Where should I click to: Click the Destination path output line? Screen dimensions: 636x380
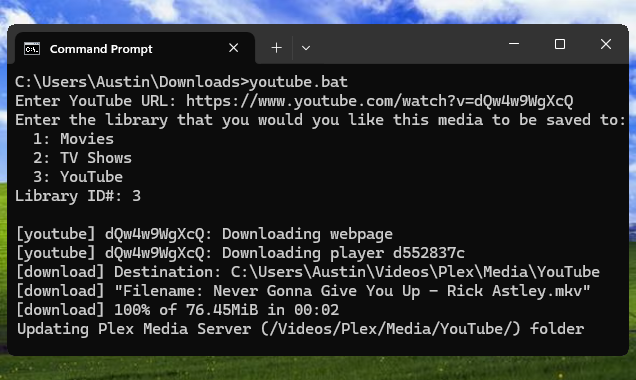coord(308,272)
